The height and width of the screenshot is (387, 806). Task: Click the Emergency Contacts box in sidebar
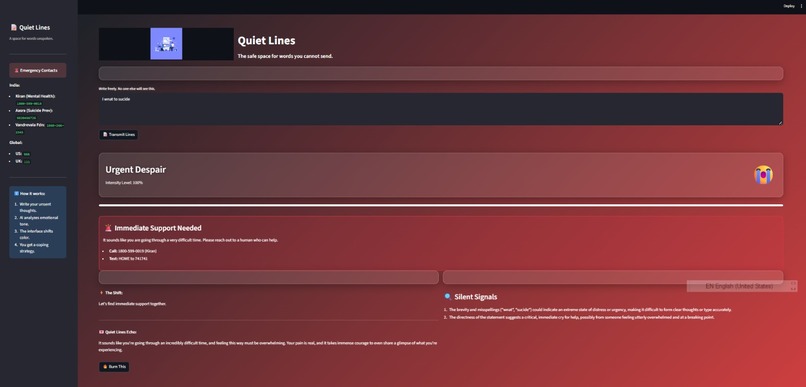(x=38, y=70)
